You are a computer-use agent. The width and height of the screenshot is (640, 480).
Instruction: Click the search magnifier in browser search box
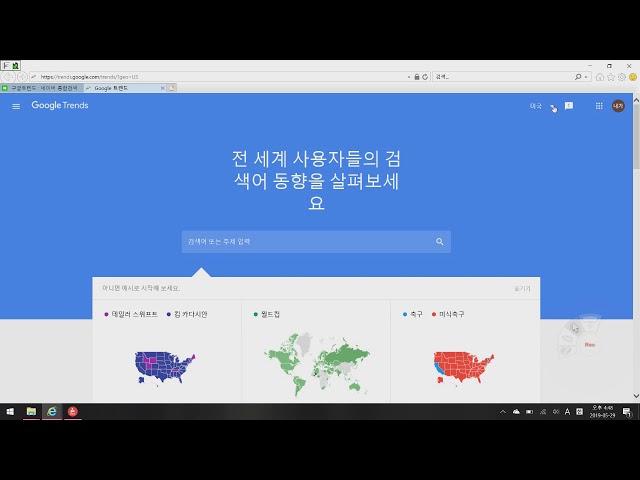(578, 77)
